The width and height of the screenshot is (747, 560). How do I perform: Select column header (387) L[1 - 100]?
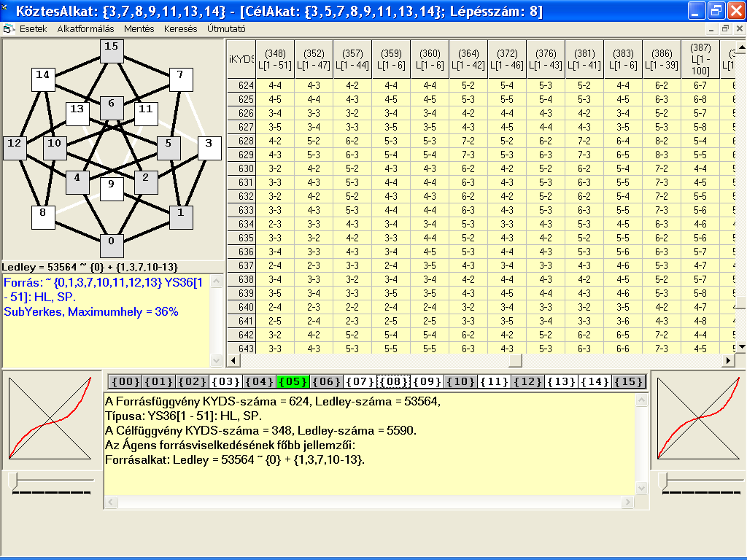[x=700, y=59]
